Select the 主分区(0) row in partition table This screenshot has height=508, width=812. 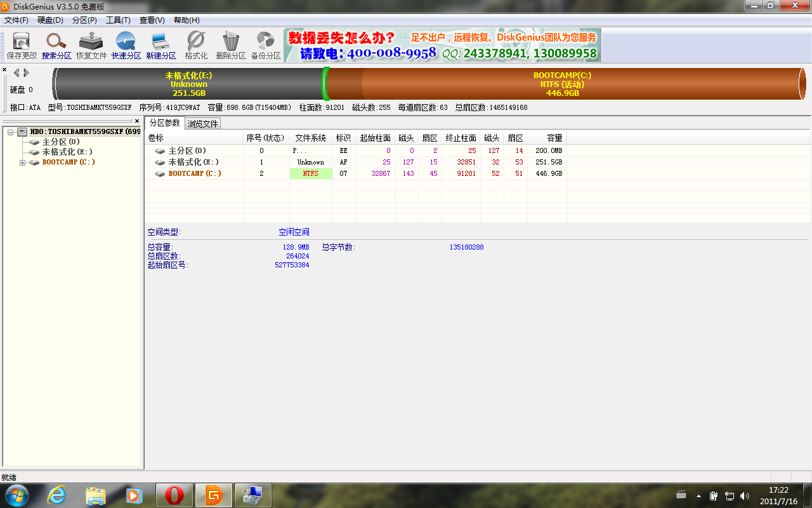tap(356, 150)
